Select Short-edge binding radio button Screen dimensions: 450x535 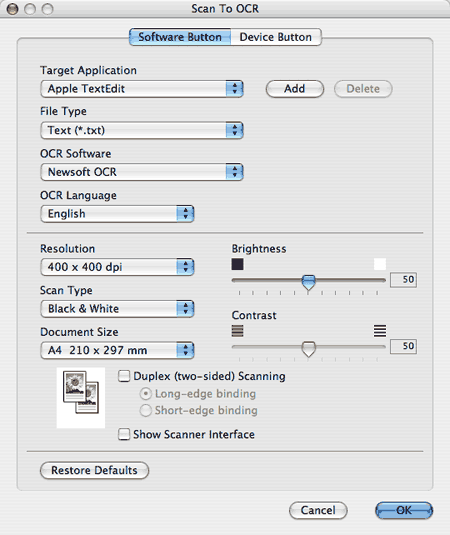[x=146, y=410]
